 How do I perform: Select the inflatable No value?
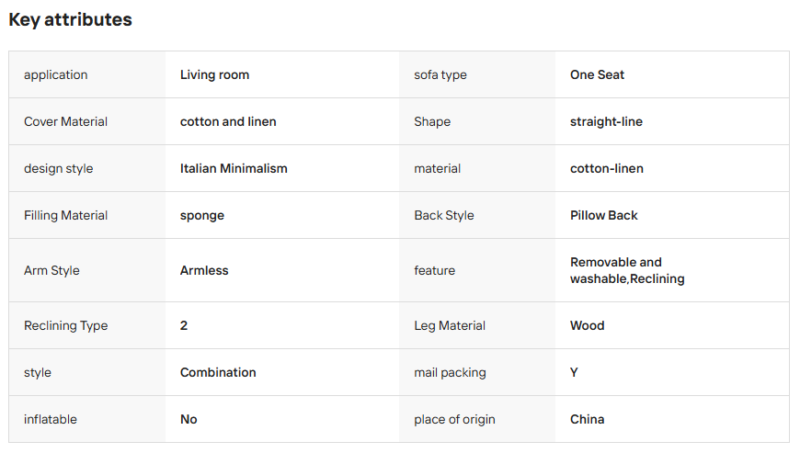188,419
